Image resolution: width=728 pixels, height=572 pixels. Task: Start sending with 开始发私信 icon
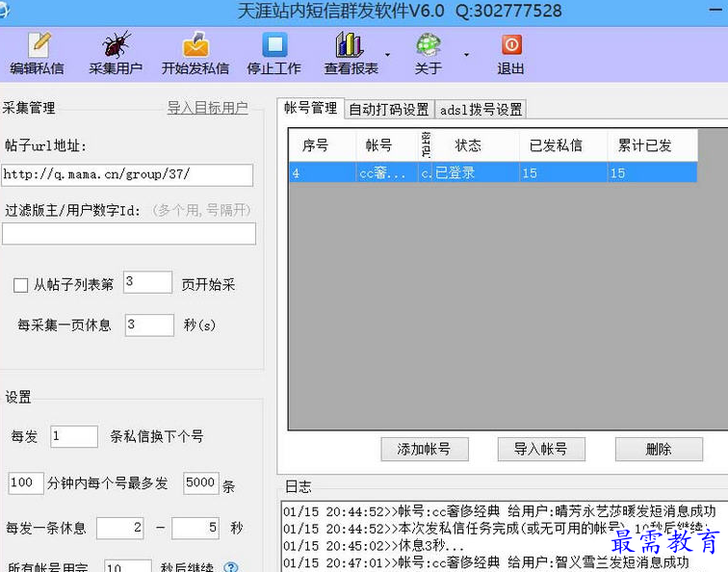point(195,44)
